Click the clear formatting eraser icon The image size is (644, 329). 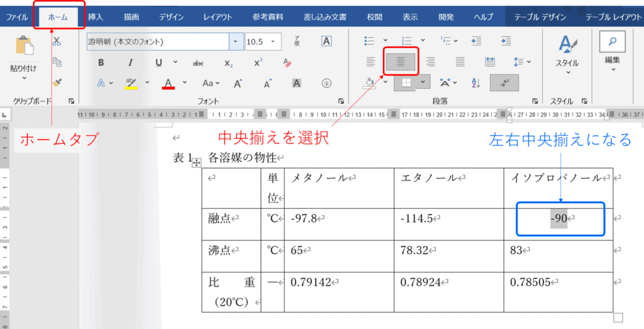288,63
